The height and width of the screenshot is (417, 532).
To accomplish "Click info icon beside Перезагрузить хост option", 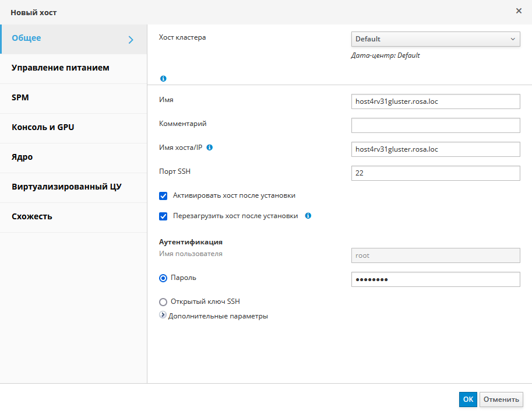I will (x=308, y=216).
